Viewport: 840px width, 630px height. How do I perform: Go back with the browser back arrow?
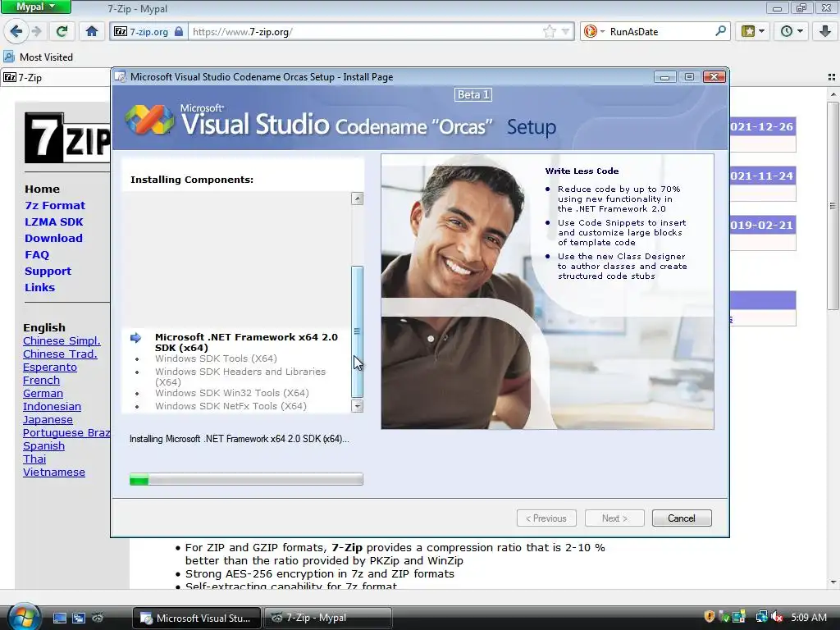(x=16, y=32)
